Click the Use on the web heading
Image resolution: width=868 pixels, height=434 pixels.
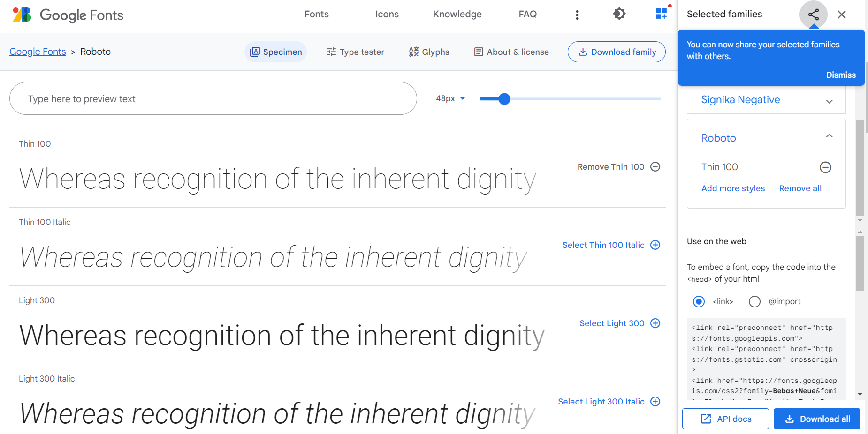click(x=716, y=241)
